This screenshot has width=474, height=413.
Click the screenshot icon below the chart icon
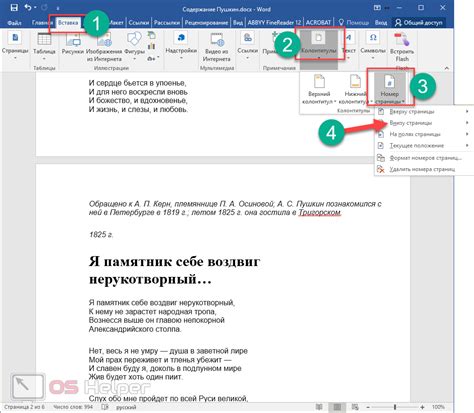point(152,58)
